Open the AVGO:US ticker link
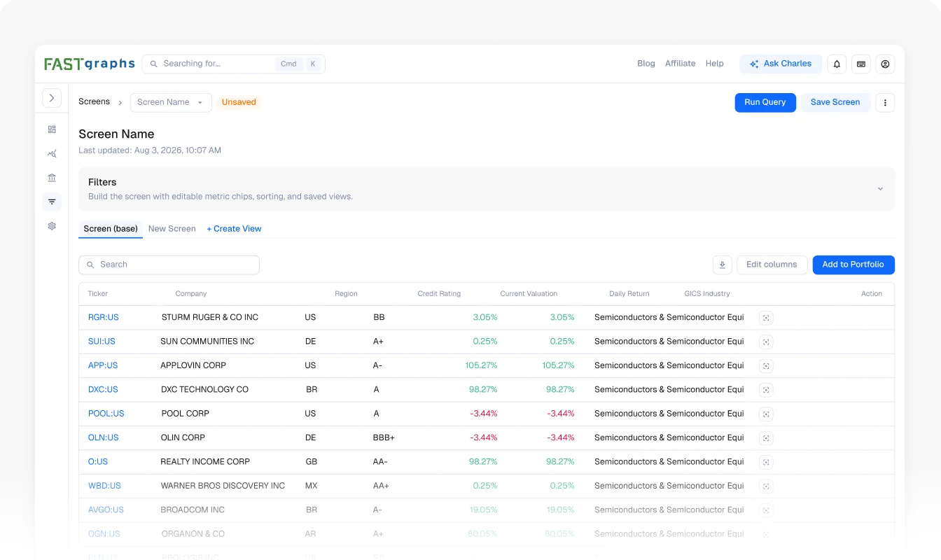This screenshot has height=560, width=941. pos(106,510)
